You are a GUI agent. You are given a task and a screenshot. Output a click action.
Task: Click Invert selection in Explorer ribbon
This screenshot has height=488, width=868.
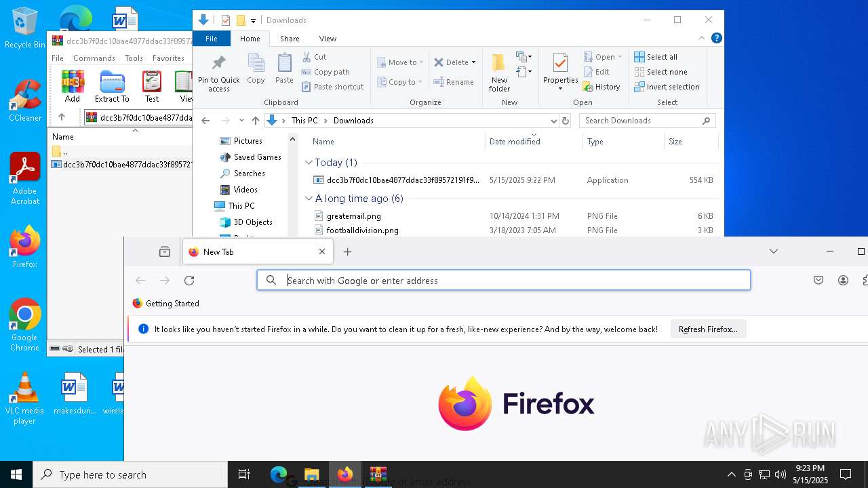pyautogui.click(x=667, y=87)
